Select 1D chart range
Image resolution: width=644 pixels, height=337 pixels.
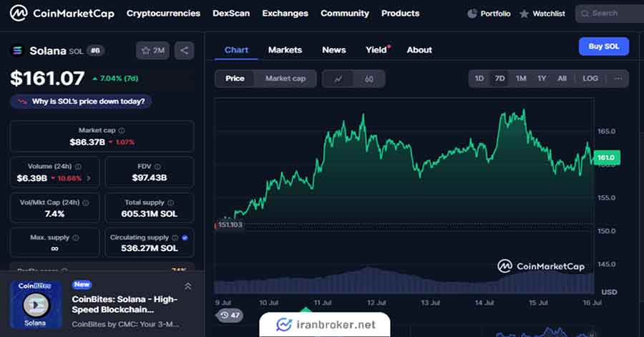click(x=479, y=79)
